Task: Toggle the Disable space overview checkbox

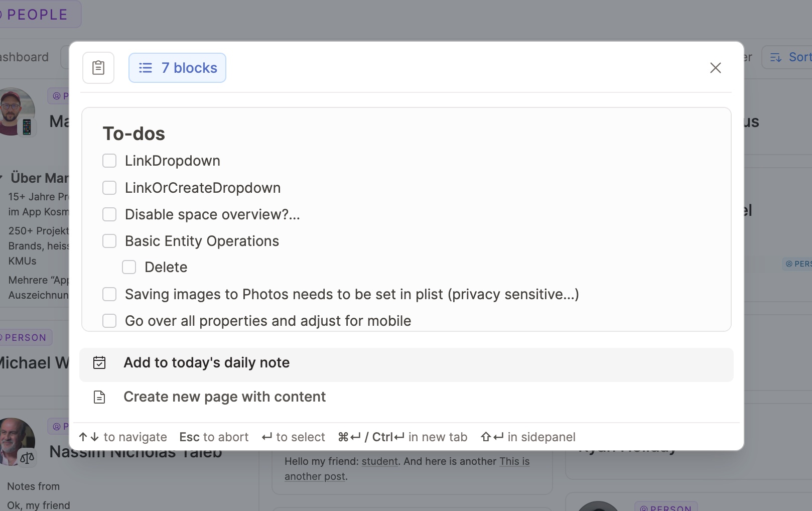Action: coord(109,214)
